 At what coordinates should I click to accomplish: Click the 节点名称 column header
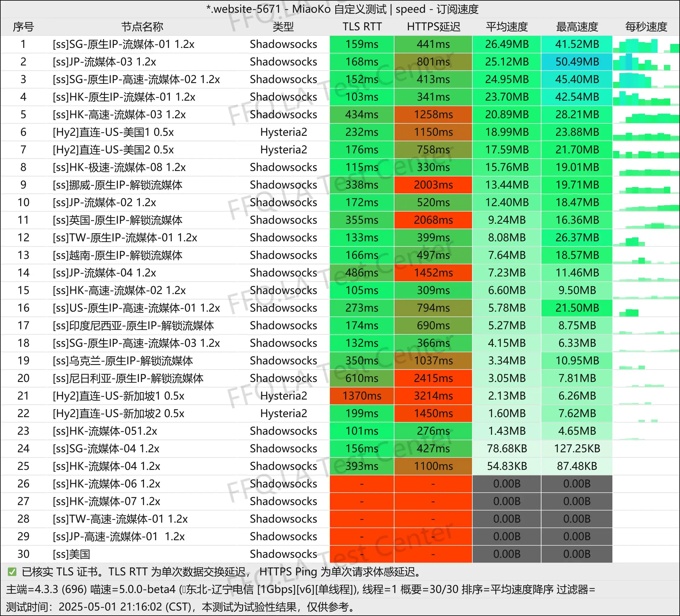(142, 27)
